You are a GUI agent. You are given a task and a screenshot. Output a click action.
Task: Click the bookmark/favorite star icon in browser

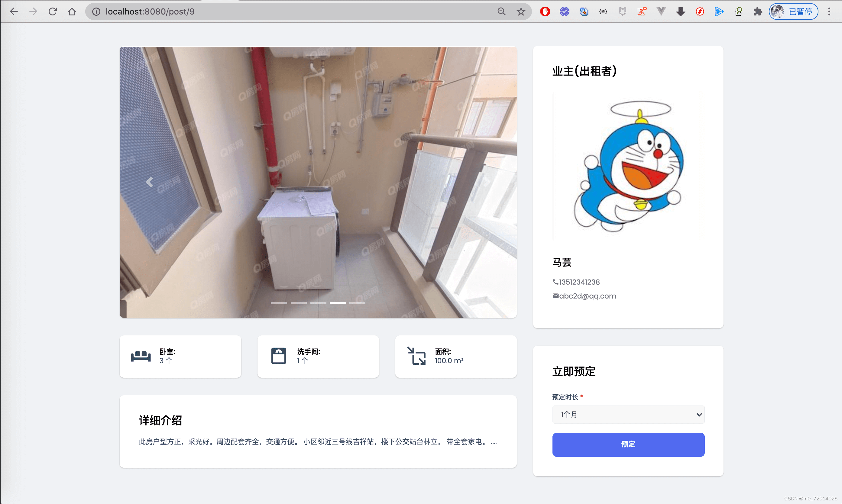pyautogui.click(x=520, y=11)
